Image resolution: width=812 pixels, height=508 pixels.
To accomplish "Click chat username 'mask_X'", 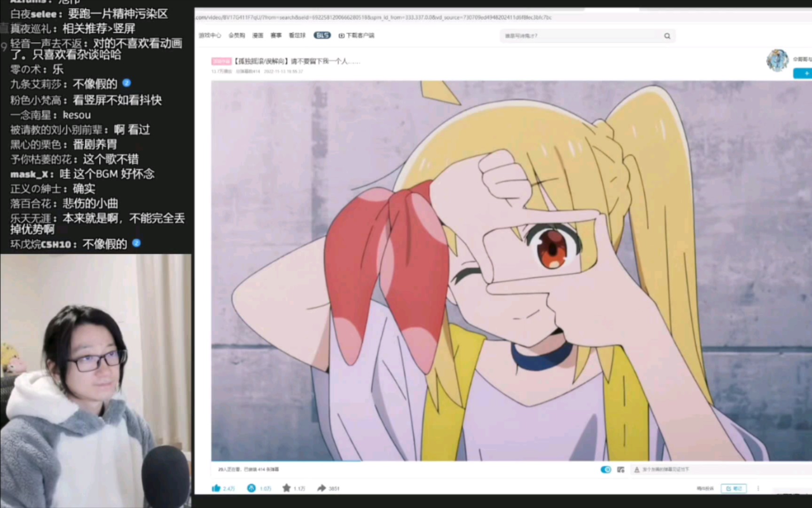I will pos(29,175).
